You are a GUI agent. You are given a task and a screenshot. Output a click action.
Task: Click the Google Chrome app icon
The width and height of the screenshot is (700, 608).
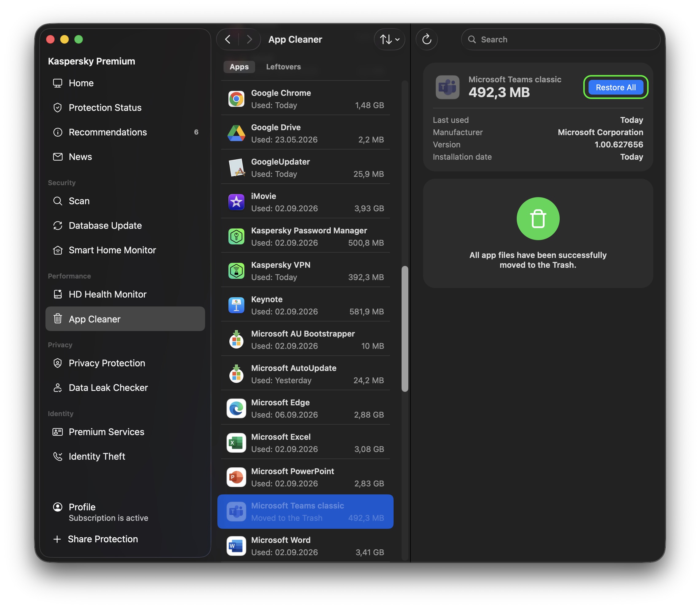tap(236, 99)
